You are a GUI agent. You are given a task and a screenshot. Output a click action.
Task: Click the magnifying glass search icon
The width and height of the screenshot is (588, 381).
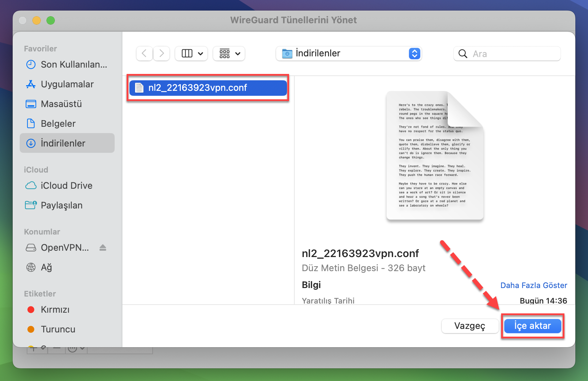point(463,54)
